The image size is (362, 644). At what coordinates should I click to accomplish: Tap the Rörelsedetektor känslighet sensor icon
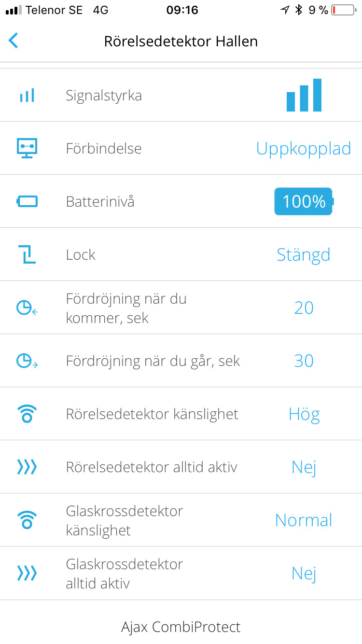(27, 414)
